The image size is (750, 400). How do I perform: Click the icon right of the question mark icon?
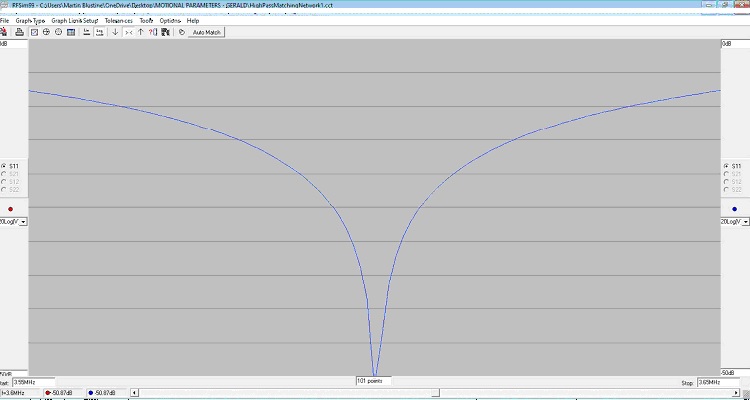coord(165,32)
